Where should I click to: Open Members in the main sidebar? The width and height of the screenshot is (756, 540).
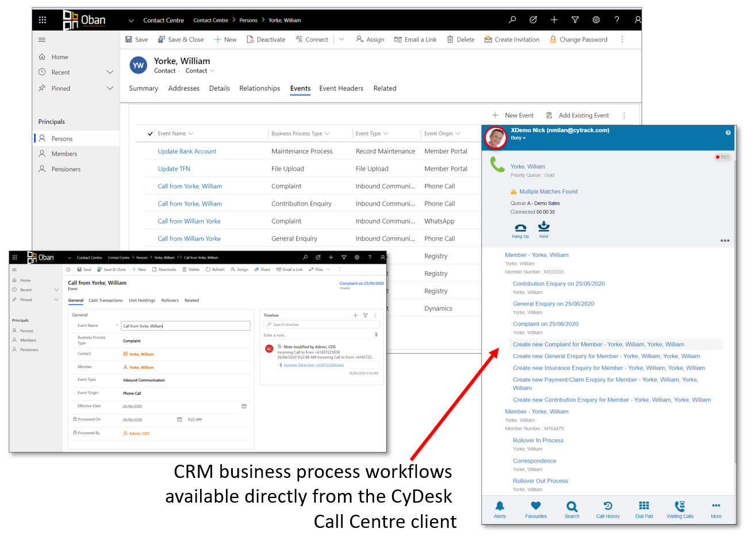coord(64,154)
